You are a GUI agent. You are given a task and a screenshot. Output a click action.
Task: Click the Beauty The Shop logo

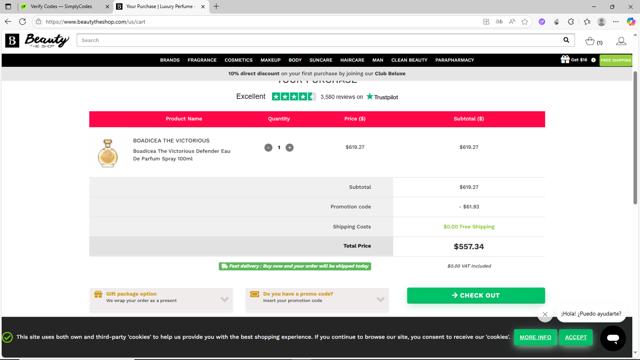[37, 40]
